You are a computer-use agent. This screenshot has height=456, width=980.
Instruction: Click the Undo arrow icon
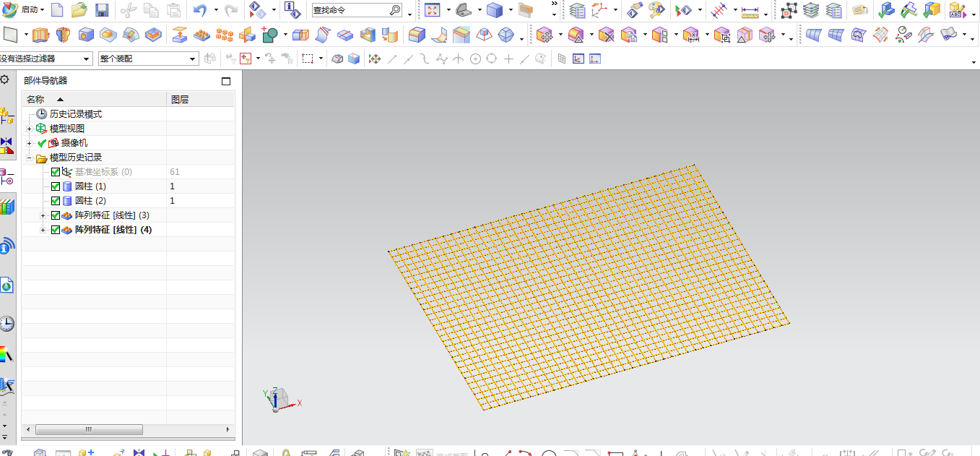[x=200, y=10]
